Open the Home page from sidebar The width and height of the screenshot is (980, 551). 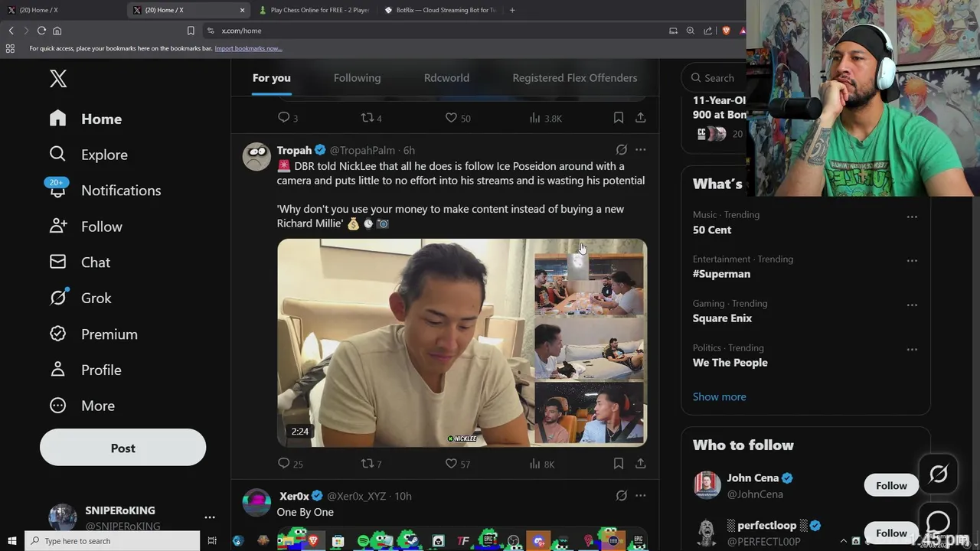(86, 119)
